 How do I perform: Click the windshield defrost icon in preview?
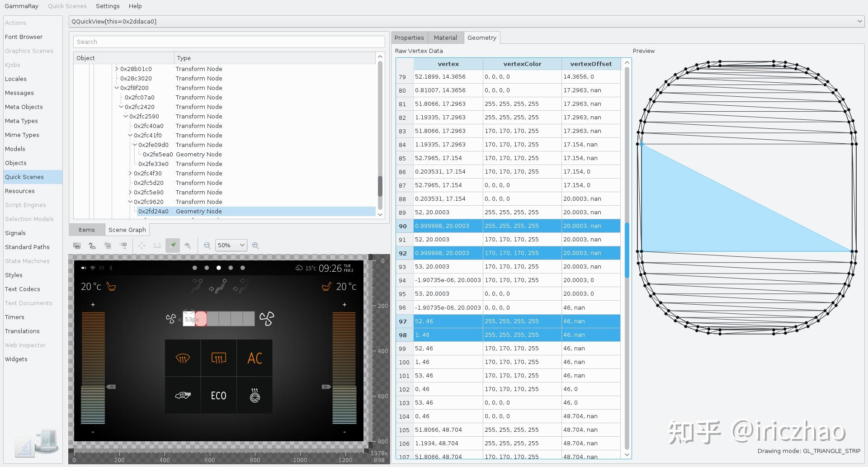[x=183, y=358]
